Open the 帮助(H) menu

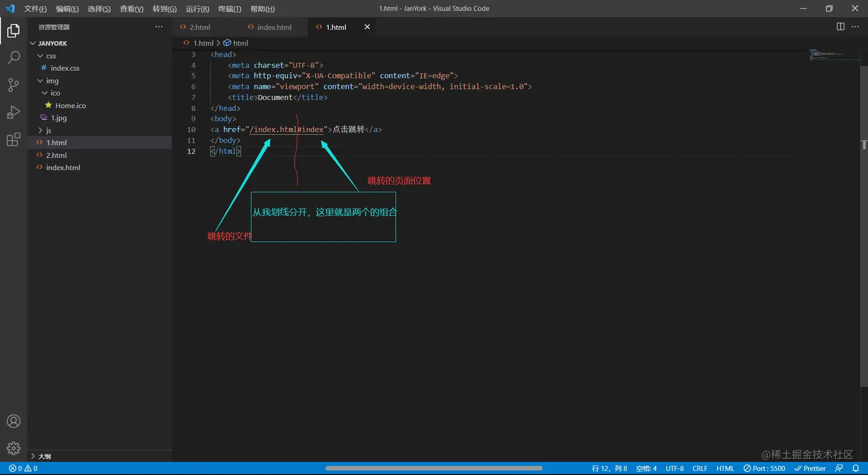(262, 9)
